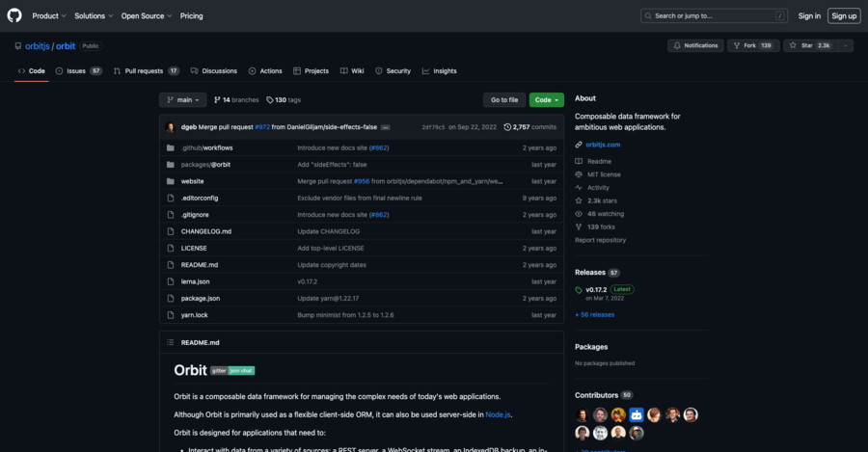Image resolution: width=868 pixels, height=452 pixels.
Task: Focus the Search or jump to field
Action: click(714, 16)
